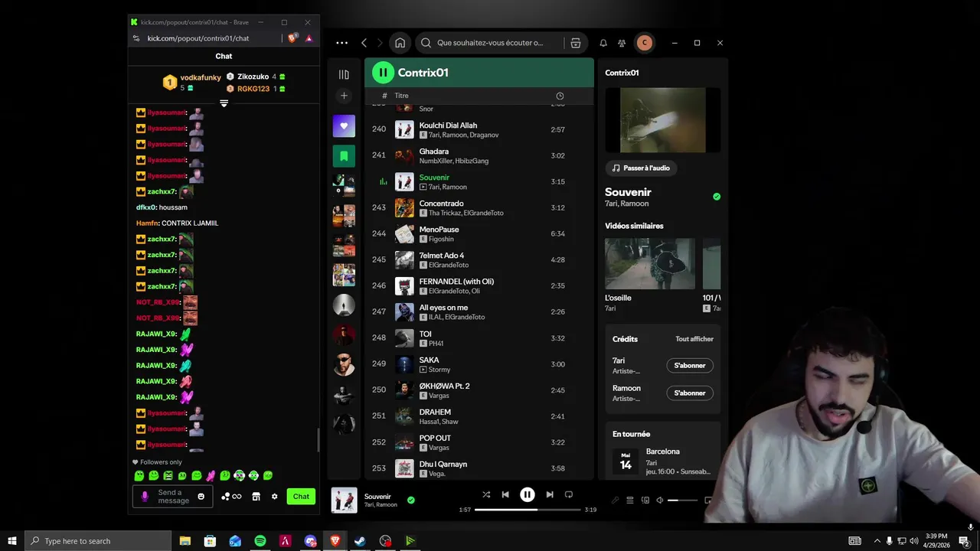Open the connect-to-device icon

click(645, 500)
